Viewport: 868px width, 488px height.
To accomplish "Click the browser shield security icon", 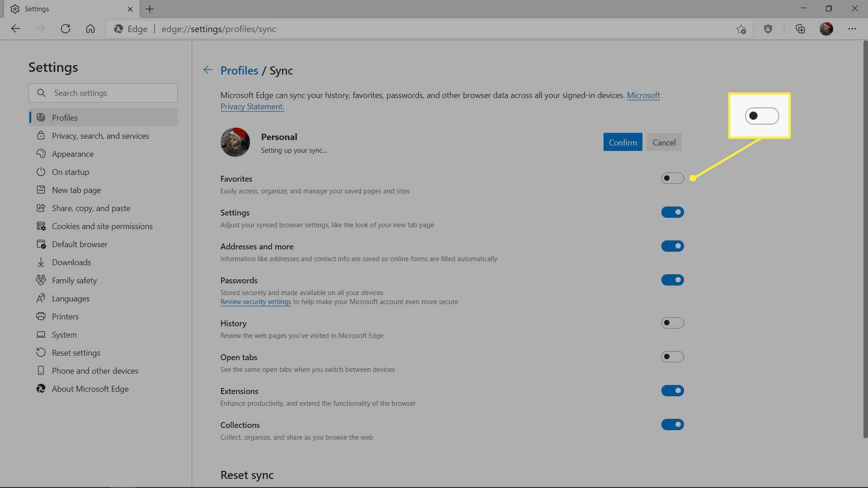I will click(769, 28).
